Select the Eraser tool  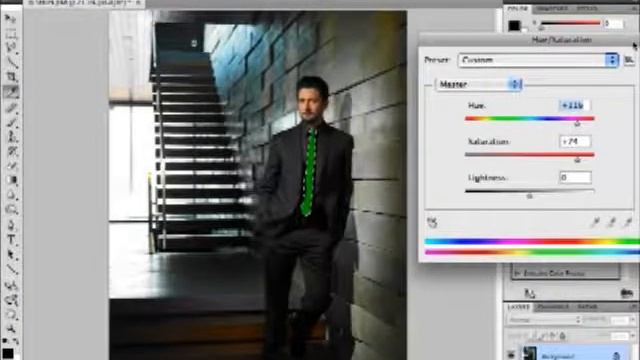coord(11,166)
